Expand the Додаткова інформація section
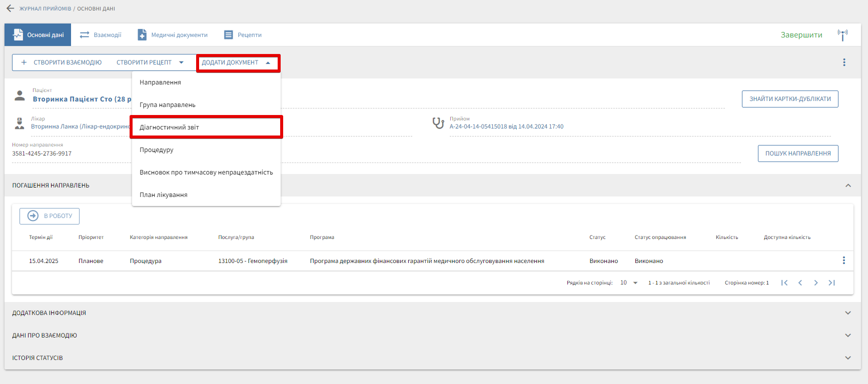 click(848, 313)
